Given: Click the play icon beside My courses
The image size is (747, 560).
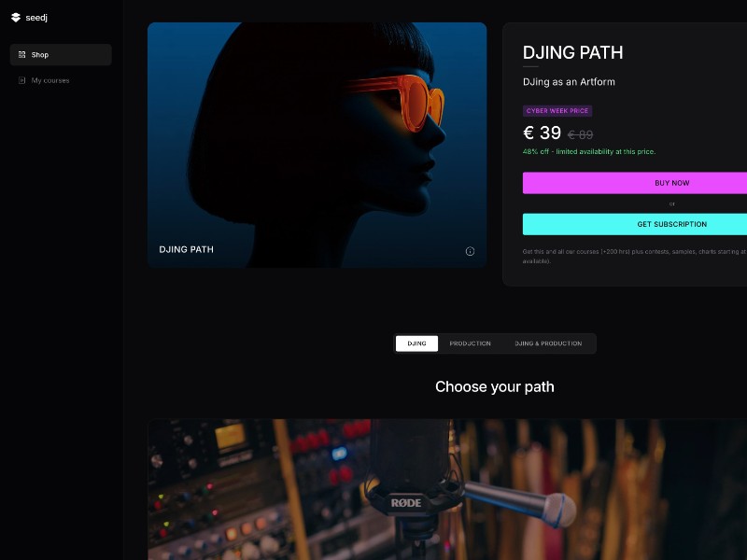Looking at the screenshot, I should point(21,80).
